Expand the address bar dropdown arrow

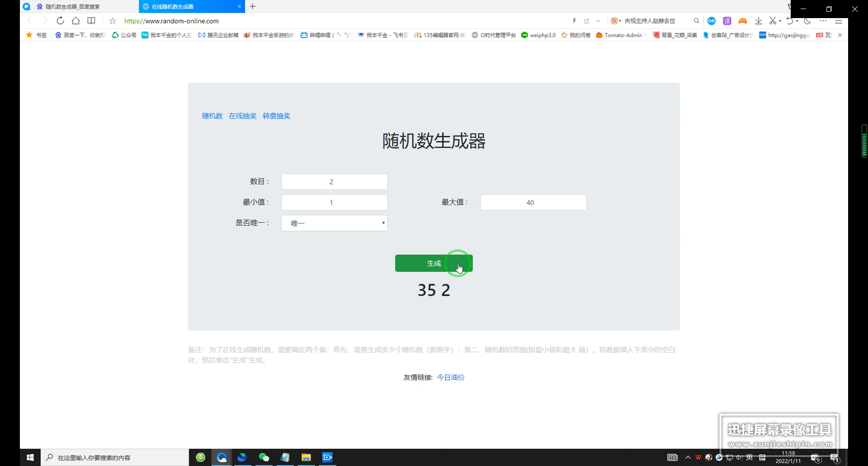[x=598, y=21]
